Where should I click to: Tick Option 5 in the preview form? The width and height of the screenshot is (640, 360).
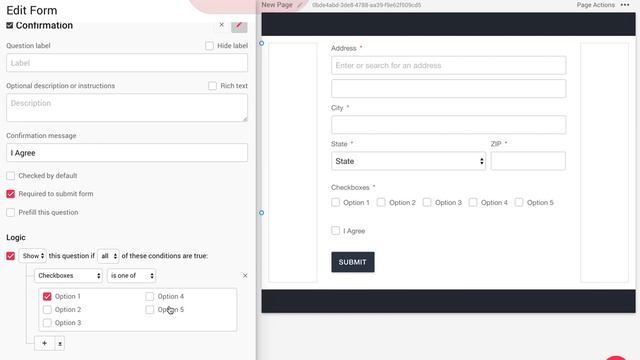click(x=519, y=202)
